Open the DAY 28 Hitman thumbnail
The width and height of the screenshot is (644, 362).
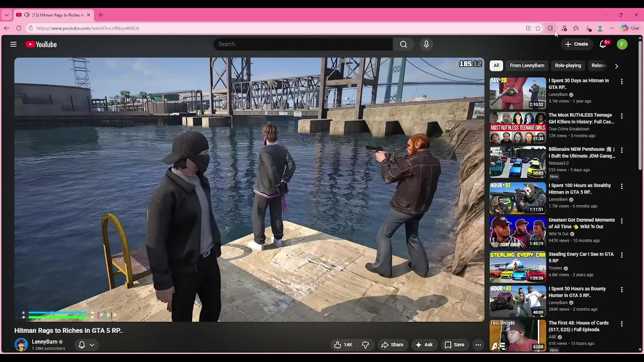click(x=518, y=93)
